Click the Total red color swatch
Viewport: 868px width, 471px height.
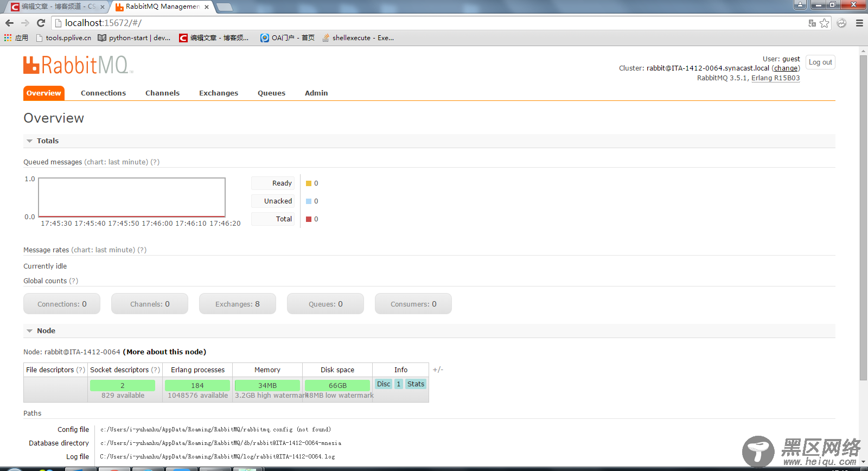(309, 219)
